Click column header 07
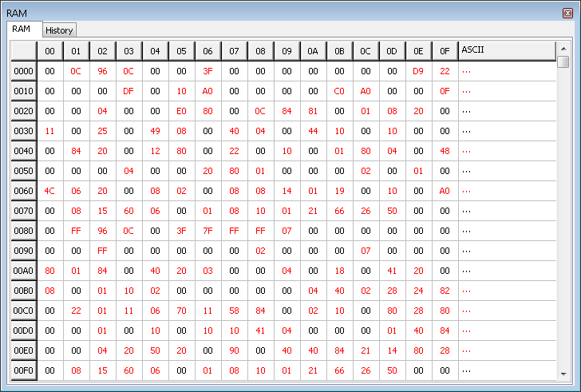The width and height of the screenshot is (581, 392). click(x=234, y=51)
